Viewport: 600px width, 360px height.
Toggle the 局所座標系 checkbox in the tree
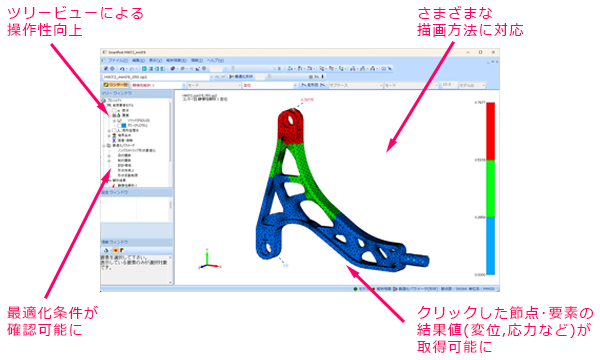114,130
